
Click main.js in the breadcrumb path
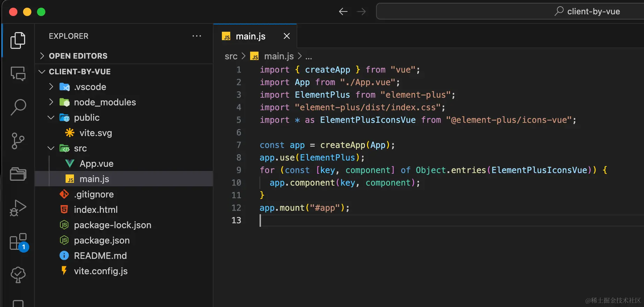[279, 56]
